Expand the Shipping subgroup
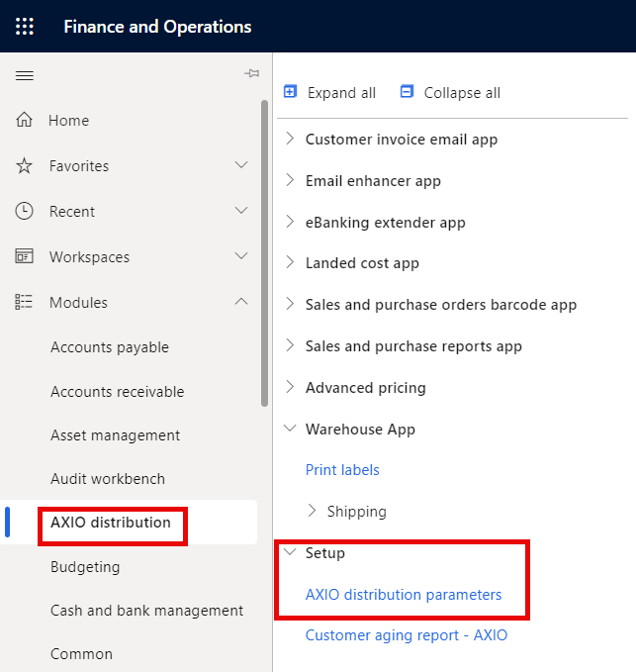Viewport: 636px width, 672px height. [313, 512]
